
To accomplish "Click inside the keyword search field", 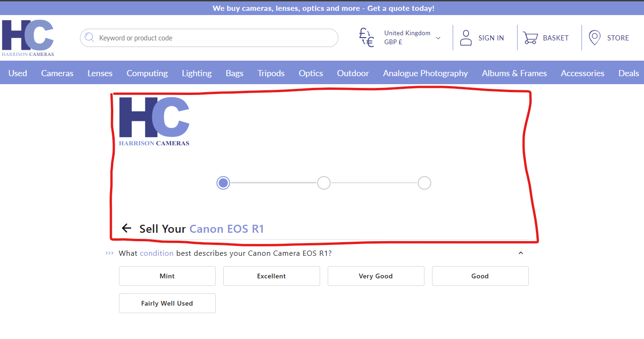I will 209,38.
